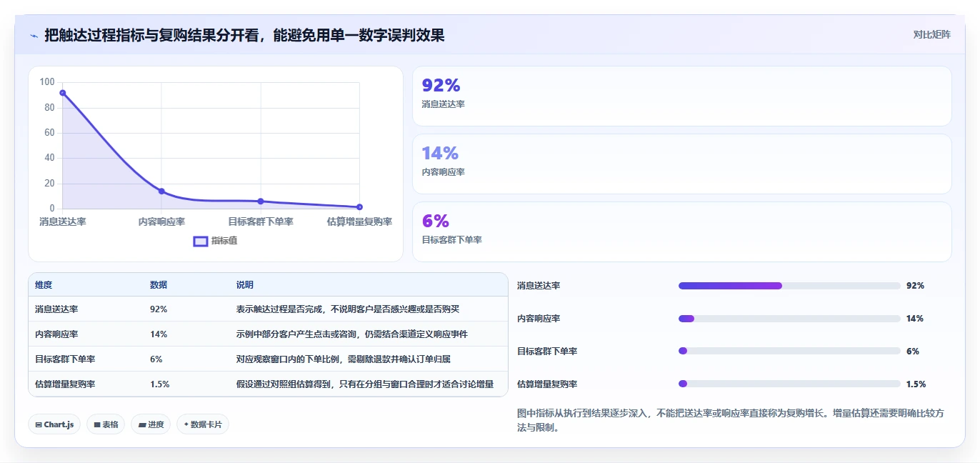Screen dimensions: 980x463
Task: Click the description starting 示例中部分客户
Action: pyautogui.click(x=352, y=334)
